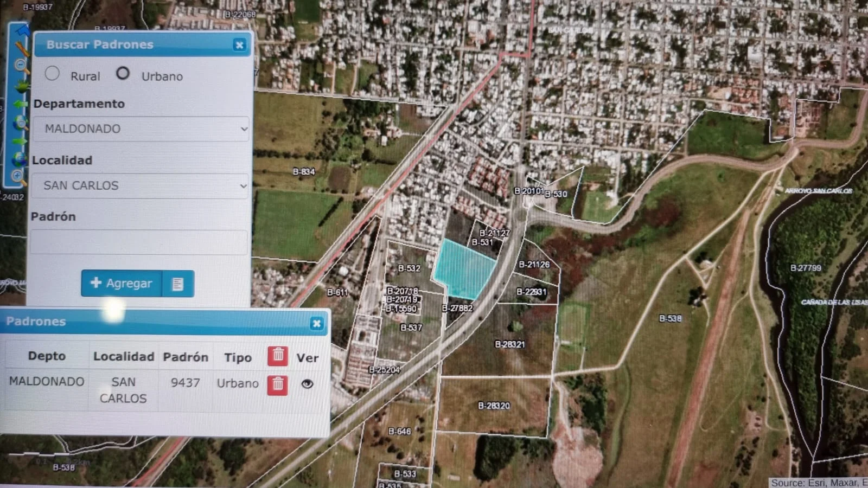
Task: Click parcel label B-28320 on the map
Action: click(x=494, y=406)
